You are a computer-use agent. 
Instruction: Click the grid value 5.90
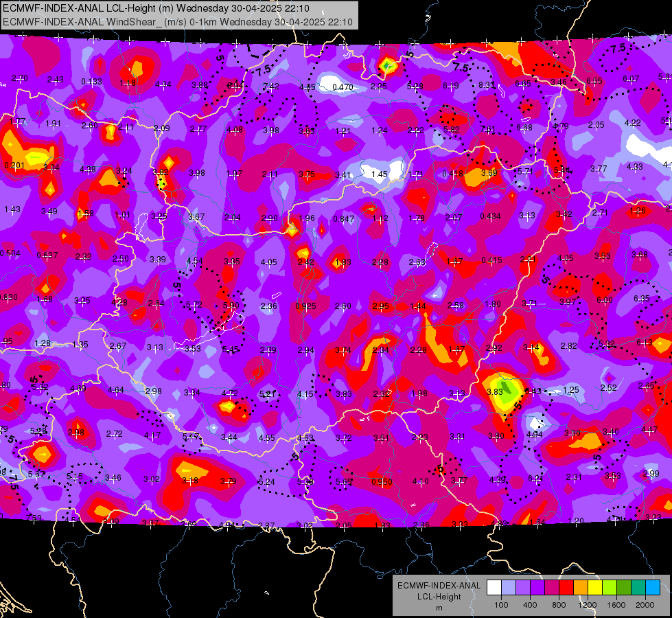tap(231, 306)
